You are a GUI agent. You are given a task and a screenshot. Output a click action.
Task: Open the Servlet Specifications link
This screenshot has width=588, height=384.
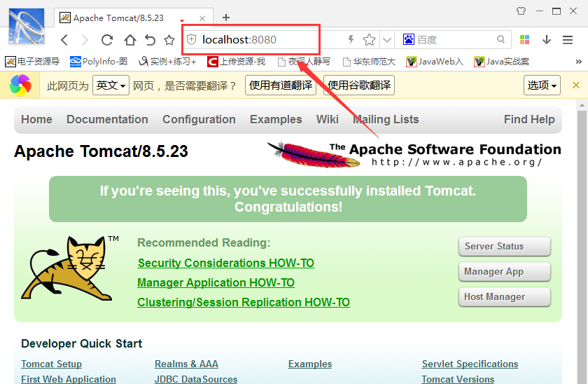(x=470, y=364)
